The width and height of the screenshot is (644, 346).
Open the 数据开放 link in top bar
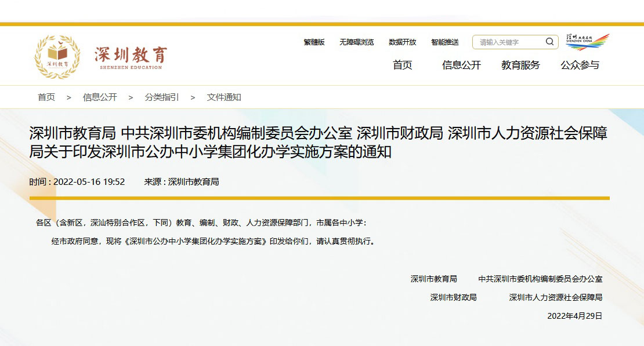(x=402, y=42)
